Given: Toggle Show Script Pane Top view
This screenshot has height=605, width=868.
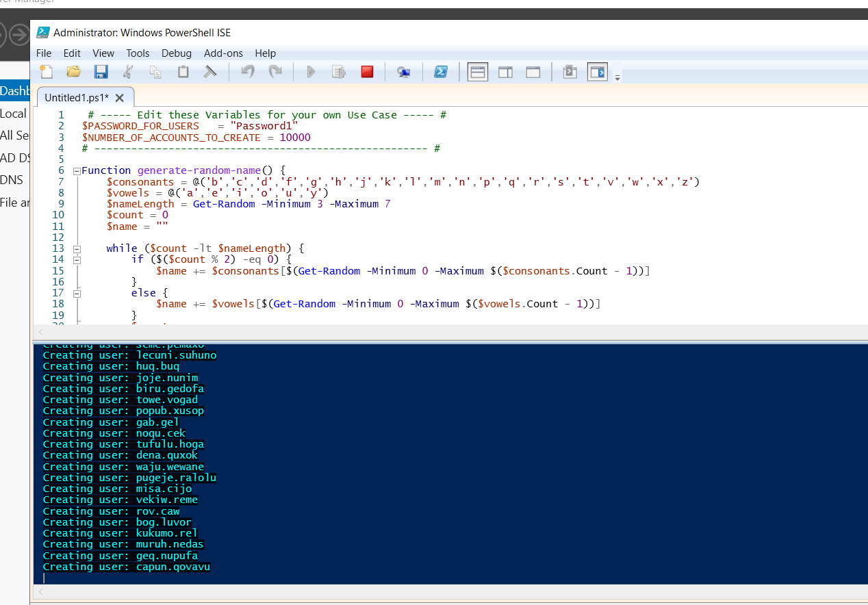Looking at the screenshot, I should pyautogui.click(x=477, y=71).
